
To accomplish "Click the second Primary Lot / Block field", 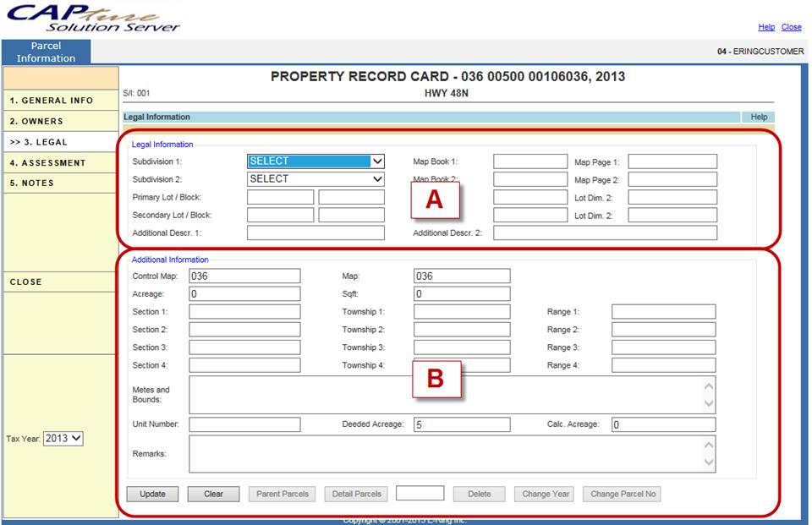I will (352, 197).
